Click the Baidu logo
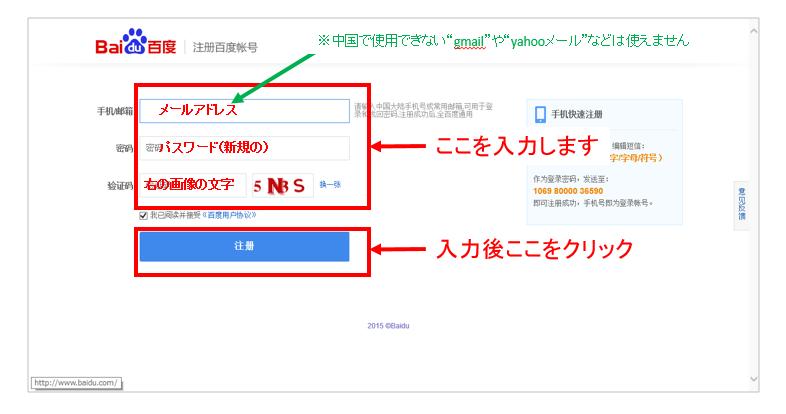The width and height of the screenshot is (786, 414). (135, 42)
